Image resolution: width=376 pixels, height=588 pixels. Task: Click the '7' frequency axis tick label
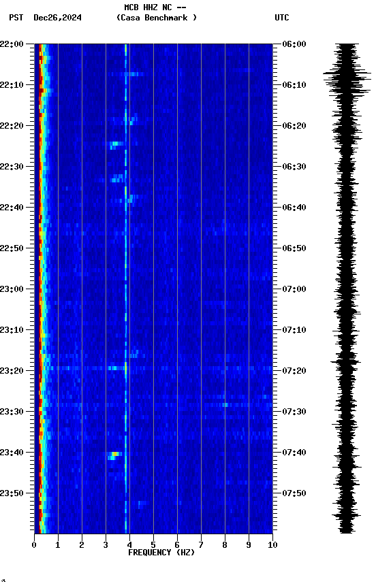click(x=201, y=545)
